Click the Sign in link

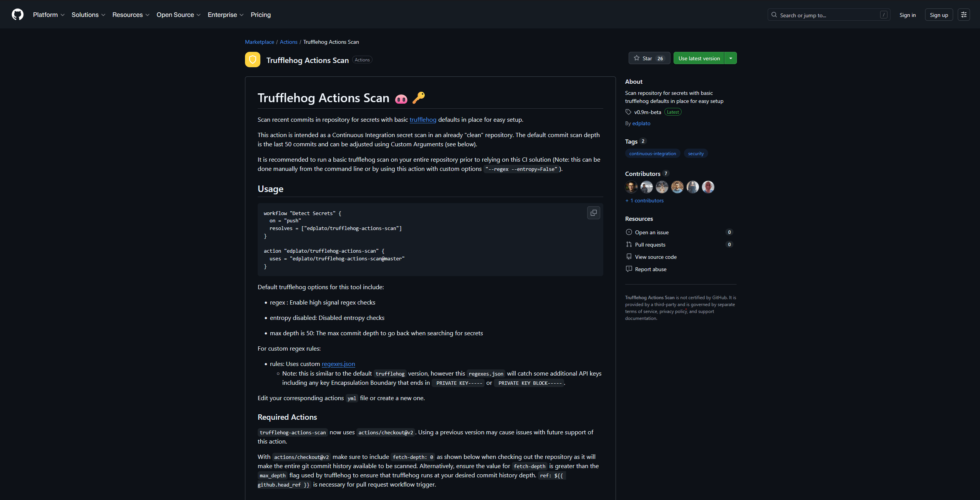(907, 15)
